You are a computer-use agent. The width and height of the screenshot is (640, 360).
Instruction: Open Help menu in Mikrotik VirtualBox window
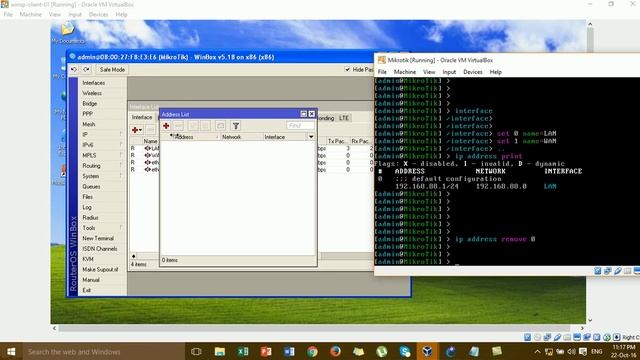496,72
